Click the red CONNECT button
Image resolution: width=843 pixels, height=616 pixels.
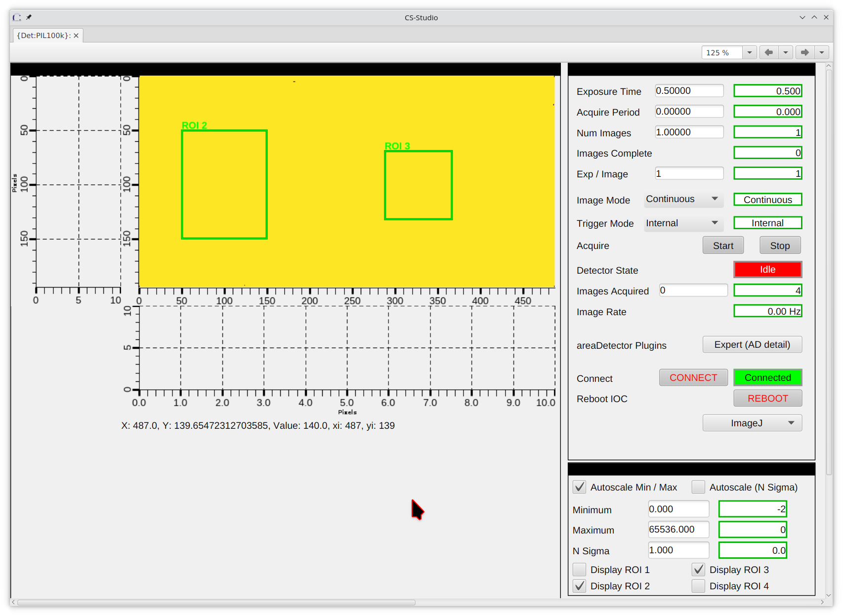(693, 377)
